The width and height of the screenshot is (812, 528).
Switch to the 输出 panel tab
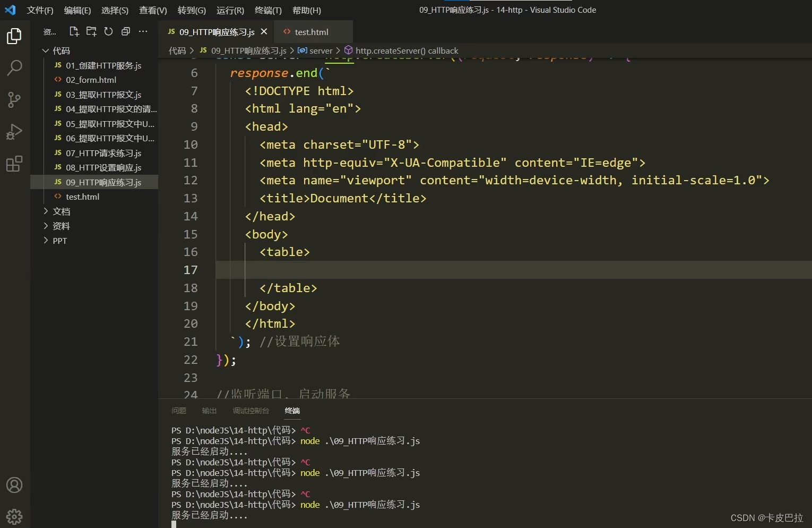click(x=209, y=411)
